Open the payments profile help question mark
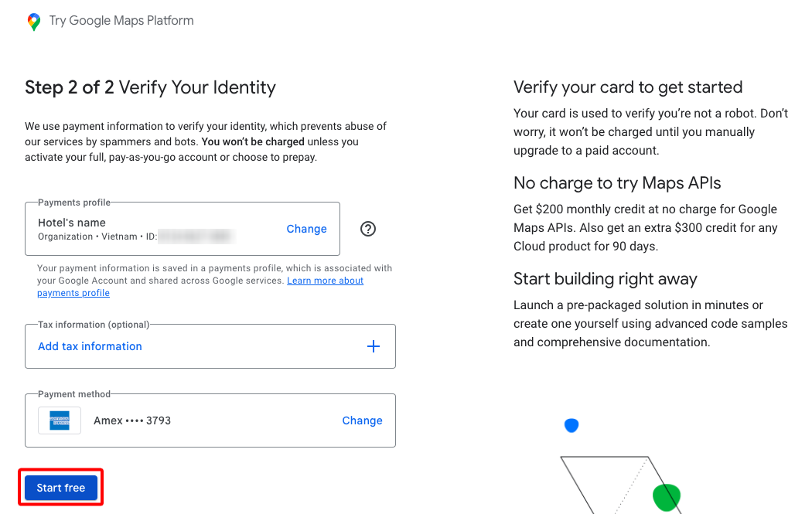The width and height of the screenshot is (812, 514). (367, 229)
